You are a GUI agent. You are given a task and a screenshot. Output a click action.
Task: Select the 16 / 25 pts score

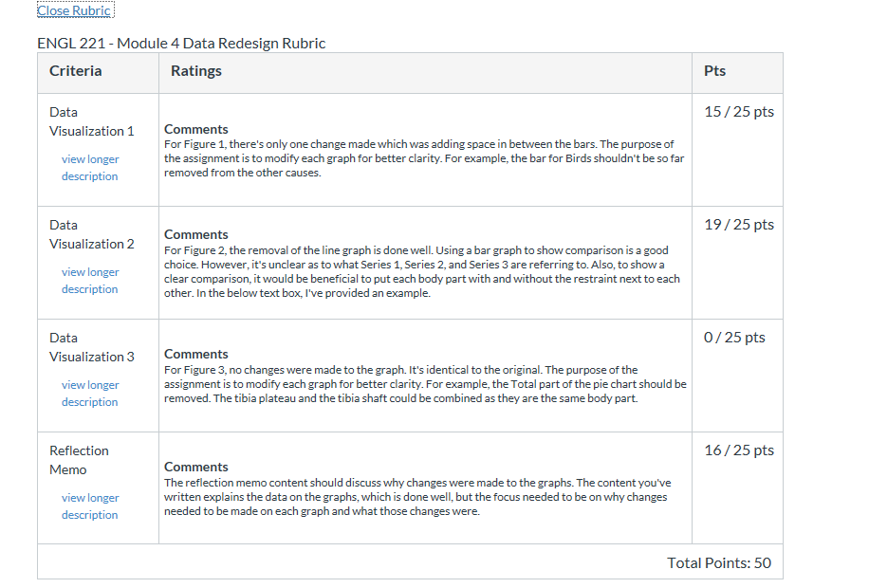click(739, 450)
